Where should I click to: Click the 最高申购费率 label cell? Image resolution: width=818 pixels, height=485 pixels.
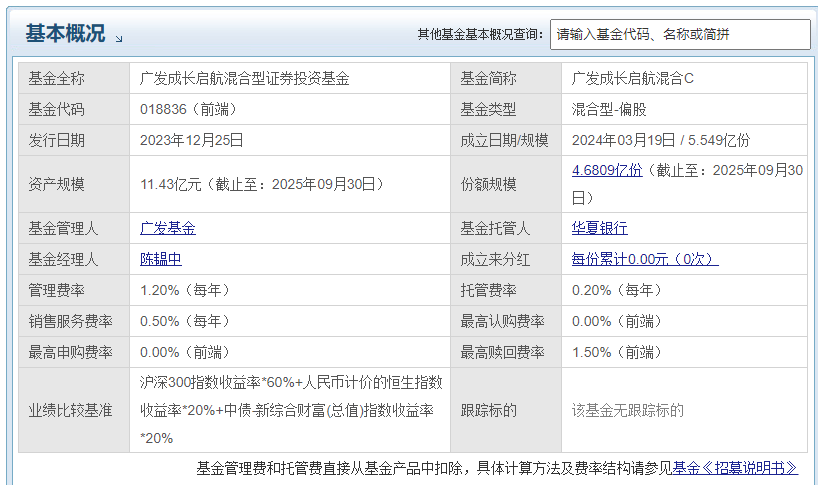coord(74,352)
